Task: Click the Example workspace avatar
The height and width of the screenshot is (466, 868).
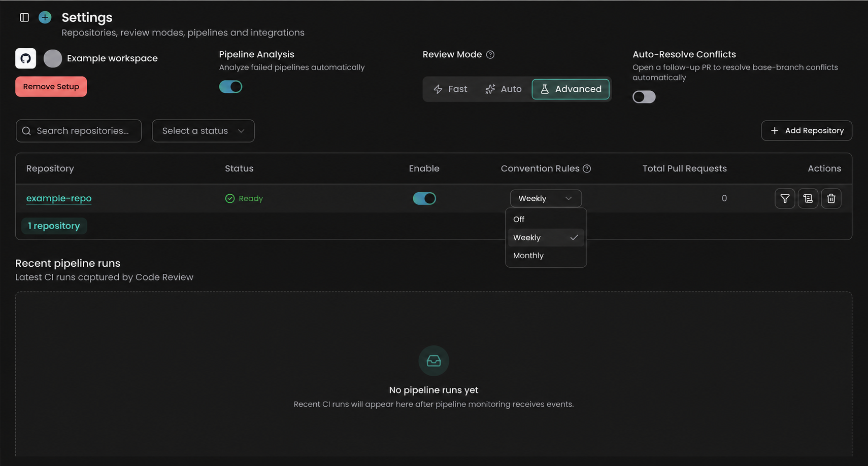Action: point(53,58)
